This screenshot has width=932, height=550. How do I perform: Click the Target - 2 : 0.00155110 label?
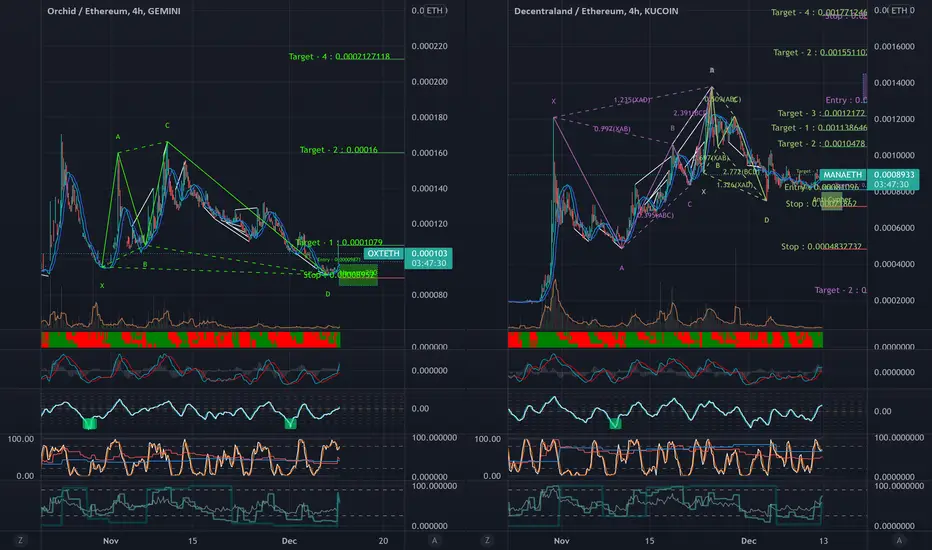[820, 52]
